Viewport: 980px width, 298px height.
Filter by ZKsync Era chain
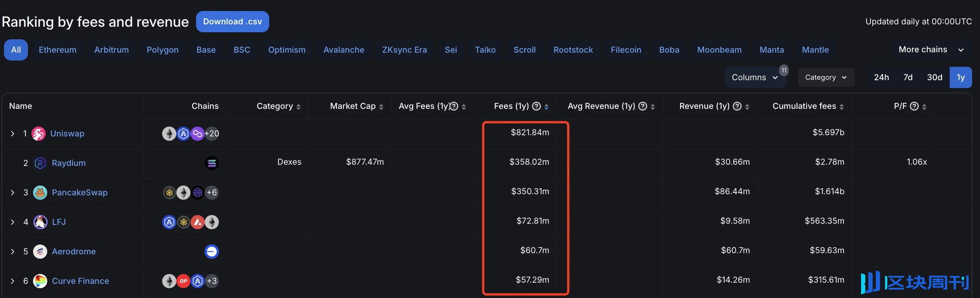tap(405, 50)
